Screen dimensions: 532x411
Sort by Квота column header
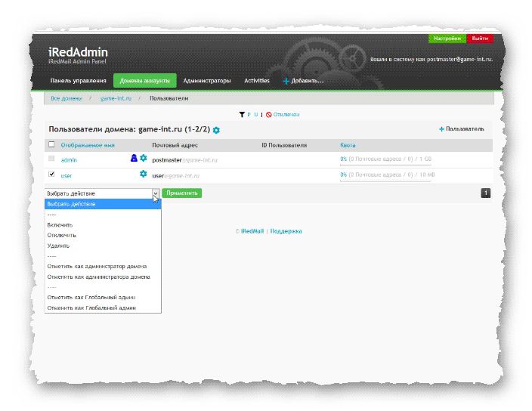pyautogui.click(x=348, y=145)
